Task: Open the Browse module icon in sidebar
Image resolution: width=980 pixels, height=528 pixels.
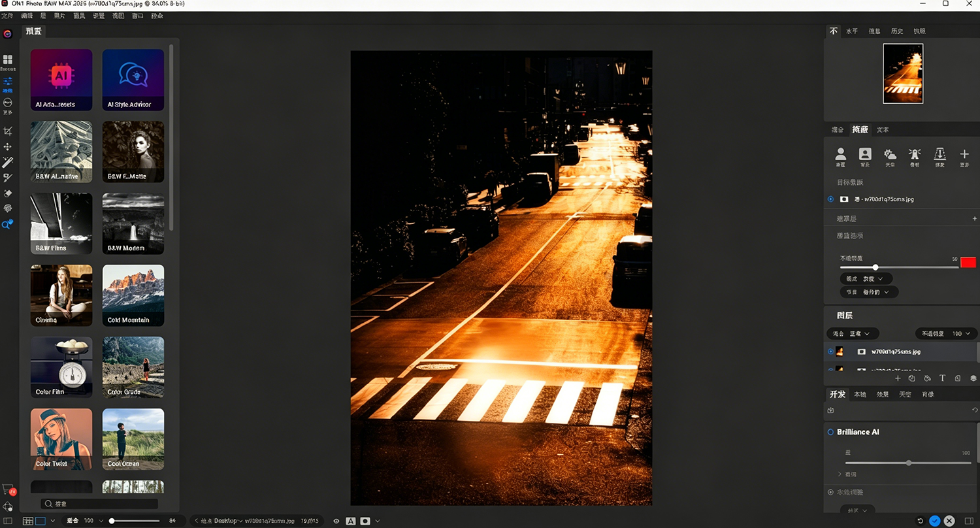Action: (x=8, y=60)
